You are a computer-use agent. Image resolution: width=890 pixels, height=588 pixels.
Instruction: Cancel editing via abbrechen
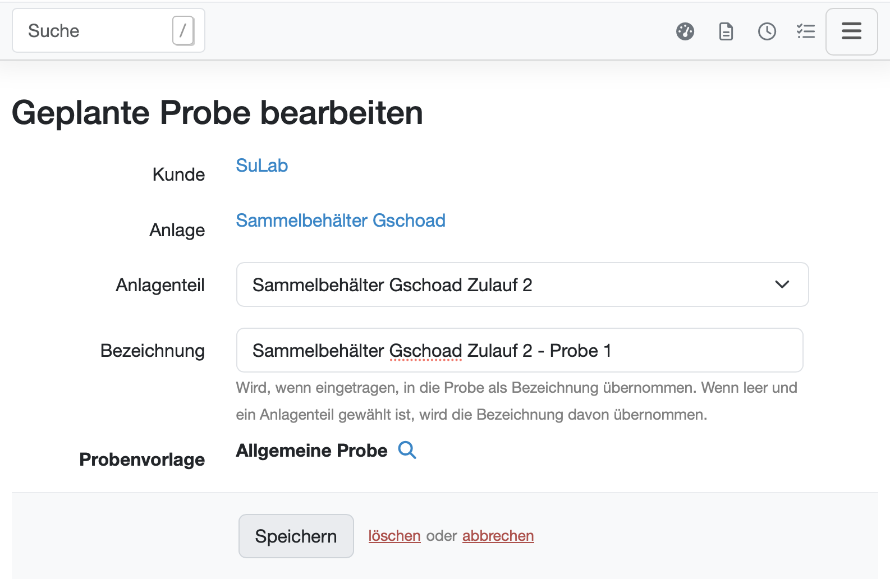[498, 536]
